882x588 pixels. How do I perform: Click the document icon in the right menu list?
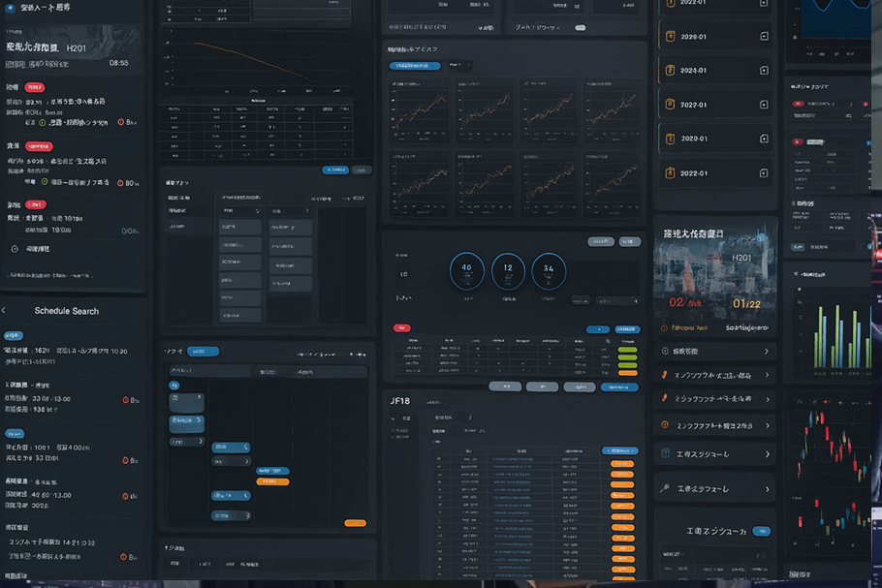[x=665, y=452]
